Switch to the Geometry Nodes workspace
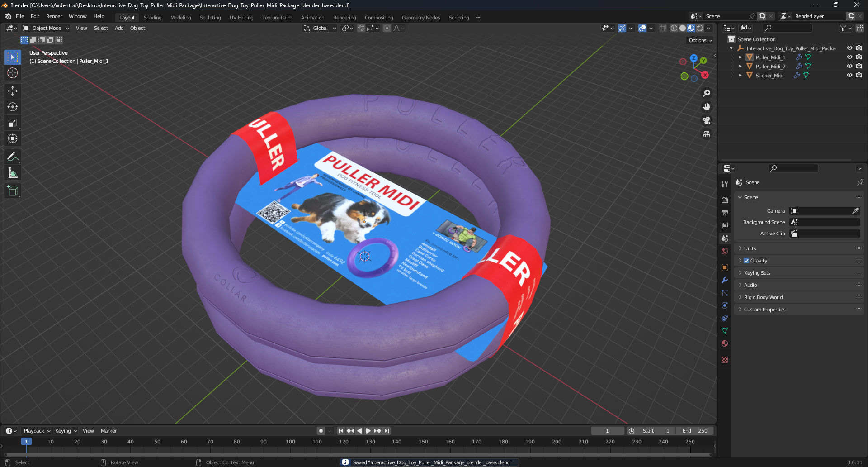Image resolution: width=868 pixels, height=467 pixels. (421, 18)
